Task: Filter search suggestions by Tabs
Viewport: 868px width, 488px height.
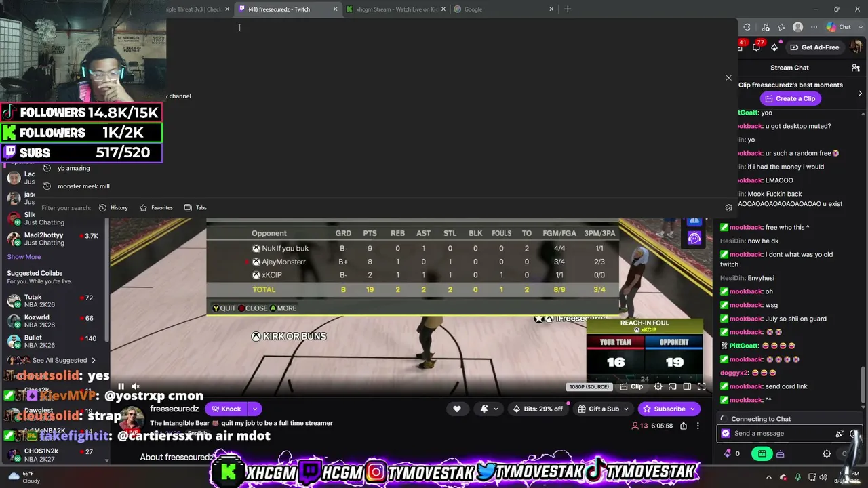Action: click(195, 207)
